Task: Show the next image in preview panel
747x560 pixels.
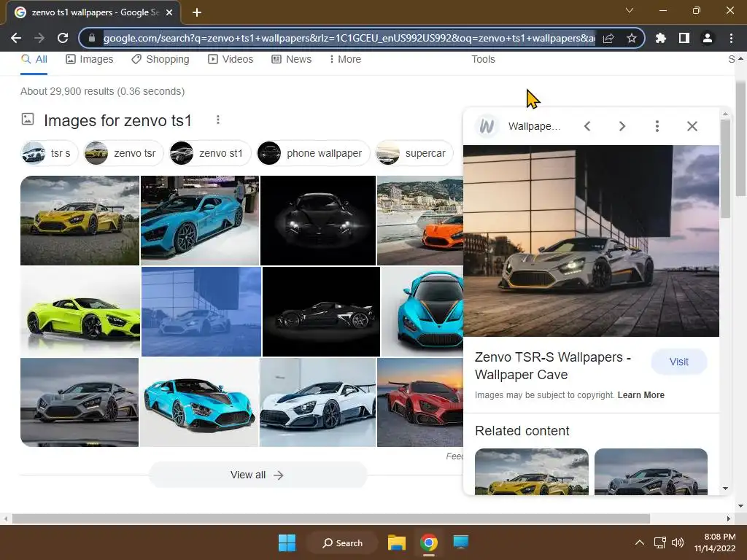Action: click(622, 126)
